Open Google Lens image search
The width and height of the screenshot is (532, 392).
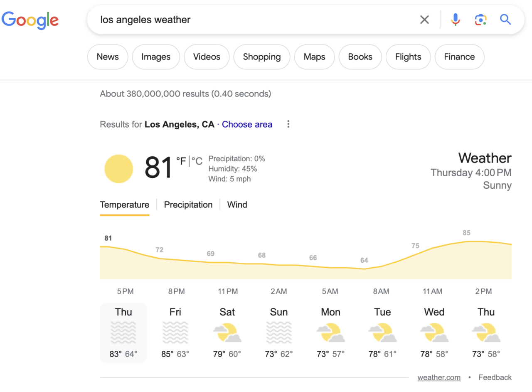pyautogui.click(x=480, y=20)
